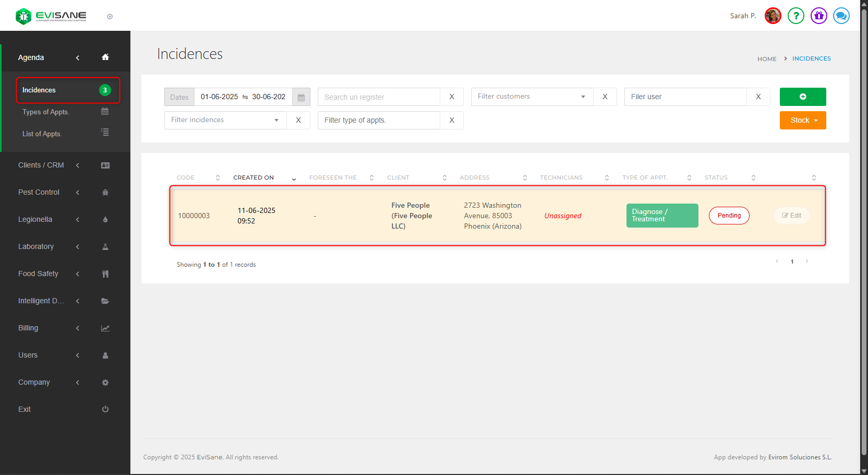Sort table by CREATED ON column
868x475 pixels.
tap(264, 177)
